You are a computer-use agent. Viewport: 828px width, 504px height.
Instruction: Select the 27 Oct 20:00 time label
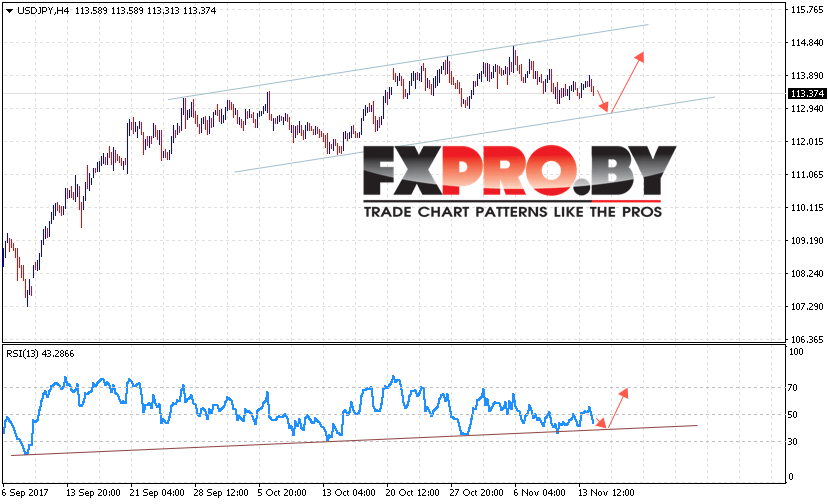click(x=476, y=493)
